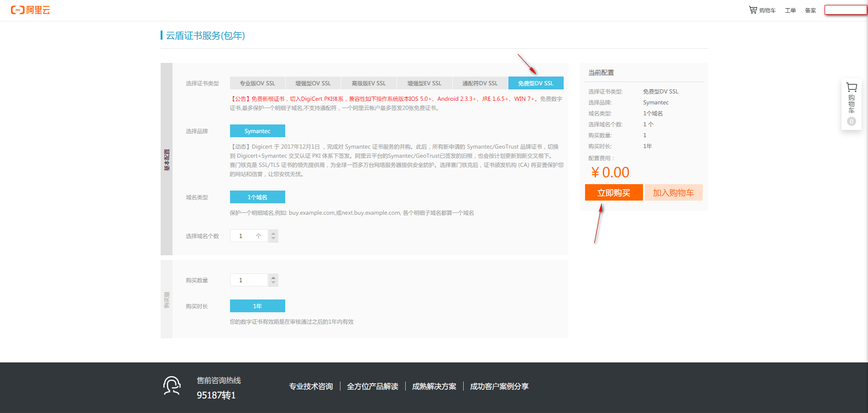The image size is (868, 413).
Task: Click the header search input box
Action: (845, 10)
